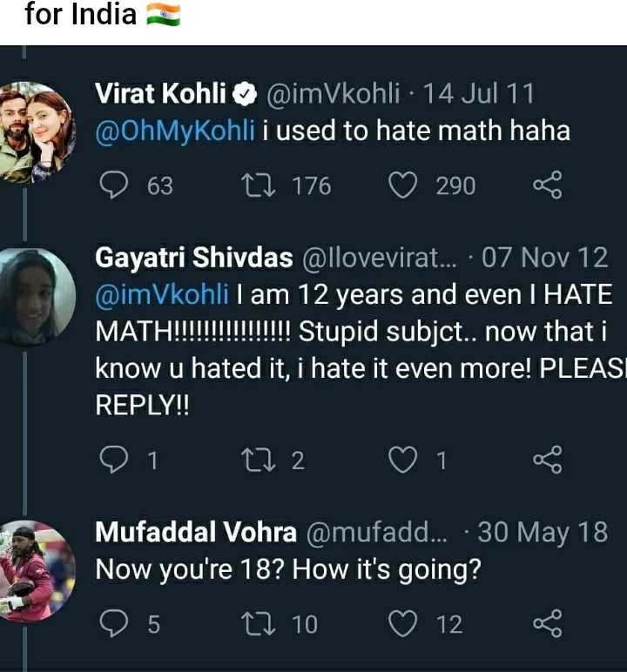Like Mufaddal Vohra's tweet
The image size is (627, 672).
401,623
